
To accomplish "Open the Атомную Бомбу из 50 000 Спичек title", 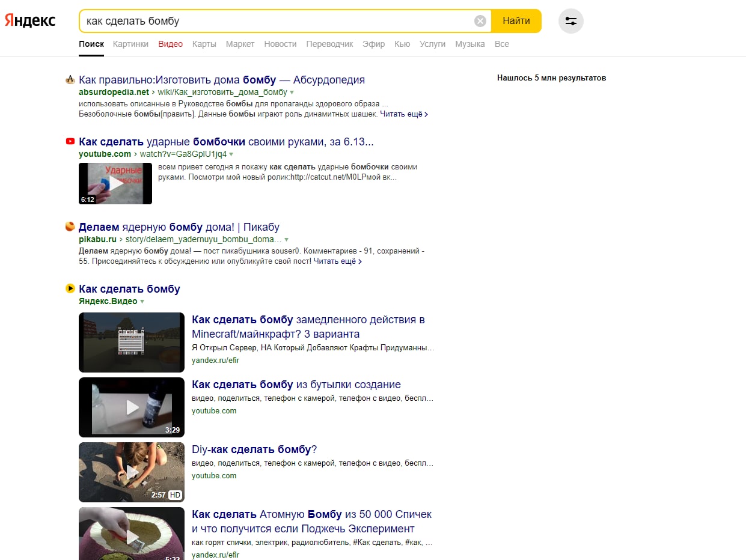I will 312,522.
